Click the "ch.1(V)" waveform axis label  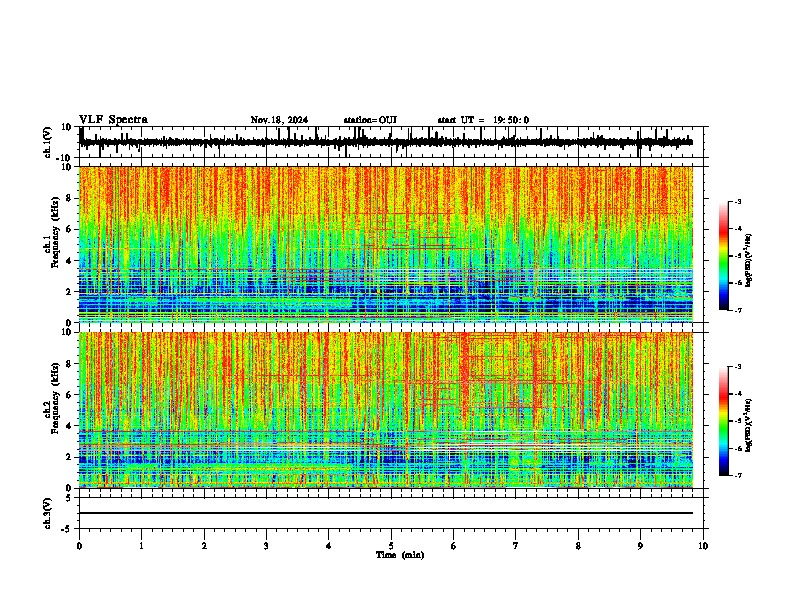click(48, 142)
